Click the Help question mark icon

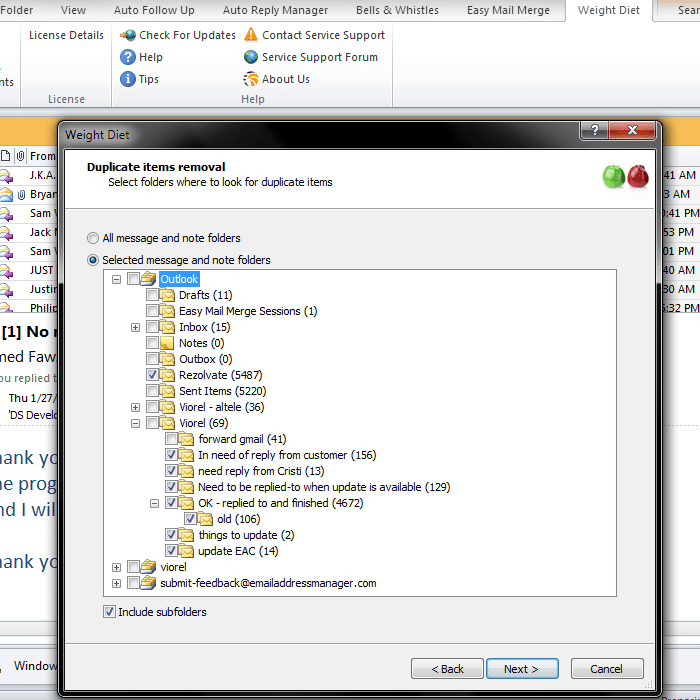[x=128, y=57]
